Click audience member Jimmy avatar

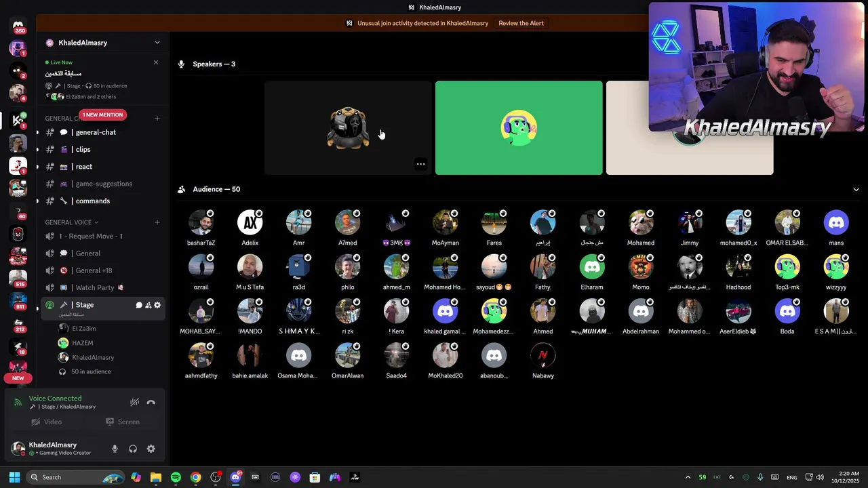point(690,223)
